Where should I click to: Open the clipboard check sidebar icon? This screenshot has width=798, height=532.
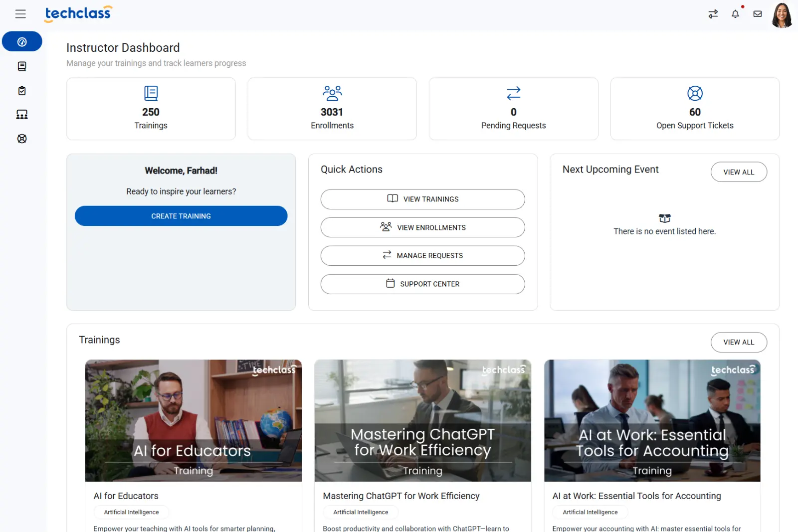click(x=22, y=91)
